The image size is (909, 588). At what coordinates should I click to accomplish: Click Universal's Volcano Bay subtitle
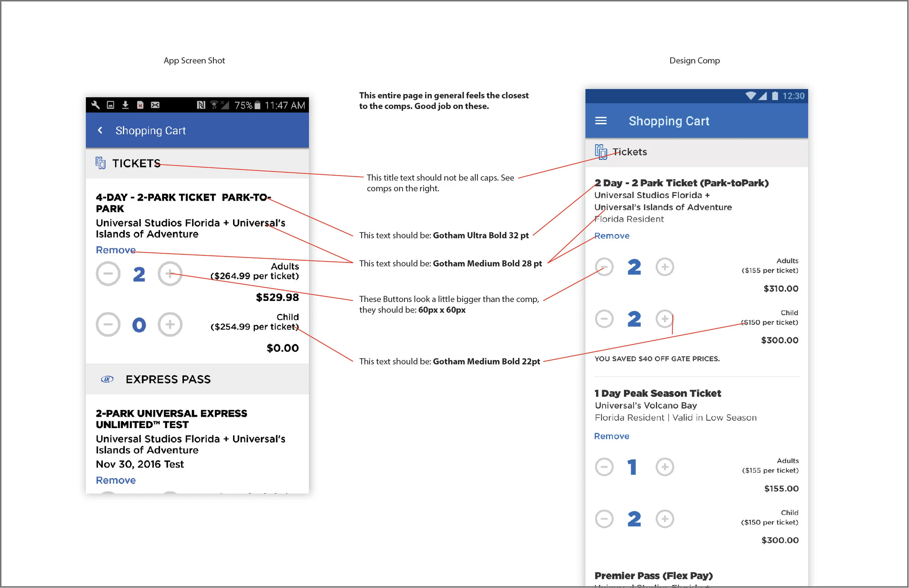tap(646, 406)
